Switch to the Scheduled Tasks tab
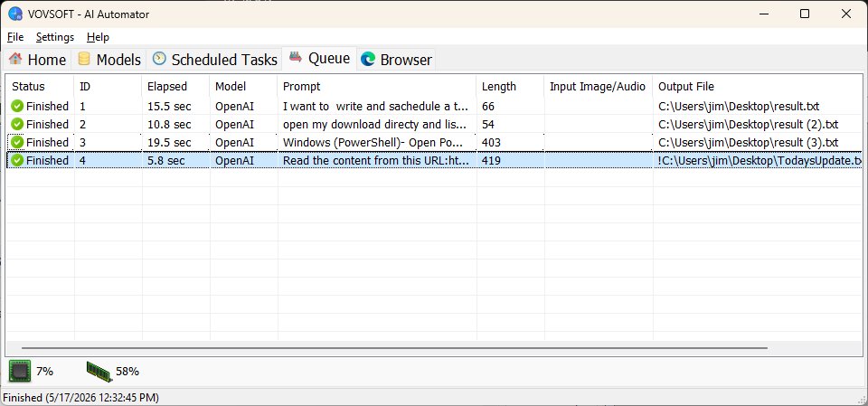868x406 pixels. 215,60
